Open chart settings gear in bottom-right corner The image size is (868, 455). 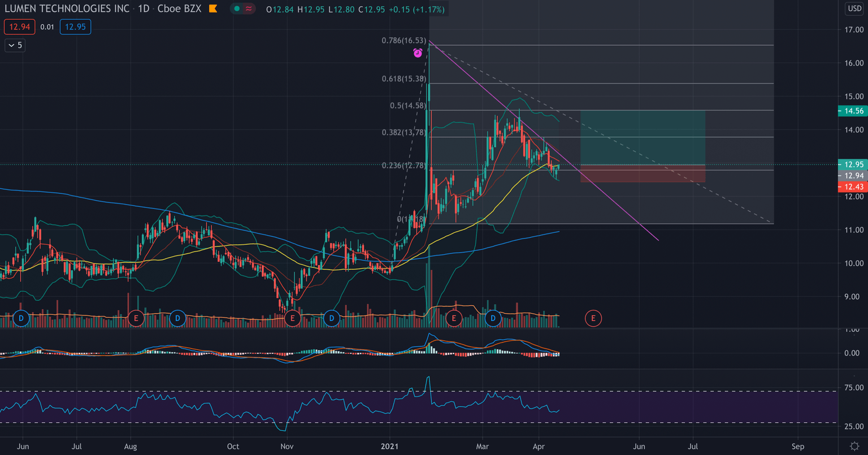853,447
